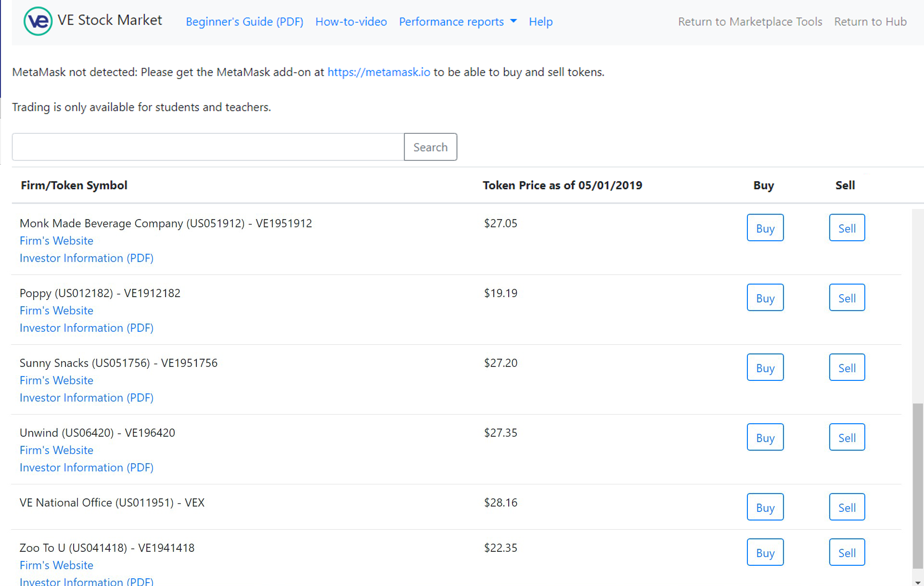Open the How-to-video link
This screenshot has width=924, height=586.
click(351, 22)
